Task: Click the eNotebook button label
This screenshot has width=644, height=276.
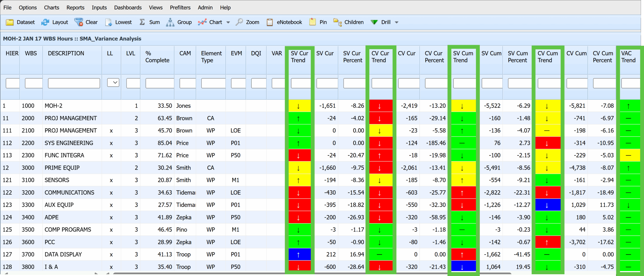Action: (x=289, y=22)
